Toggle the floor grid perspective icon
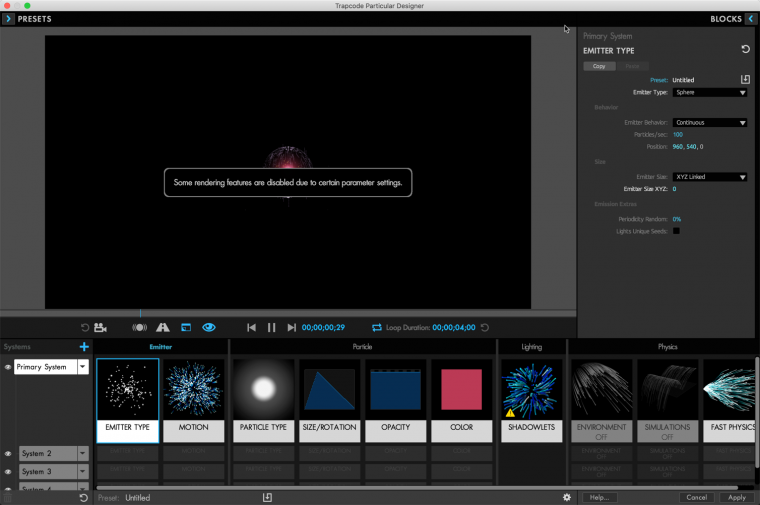760x505 pixels. click(x=163, y=328)
